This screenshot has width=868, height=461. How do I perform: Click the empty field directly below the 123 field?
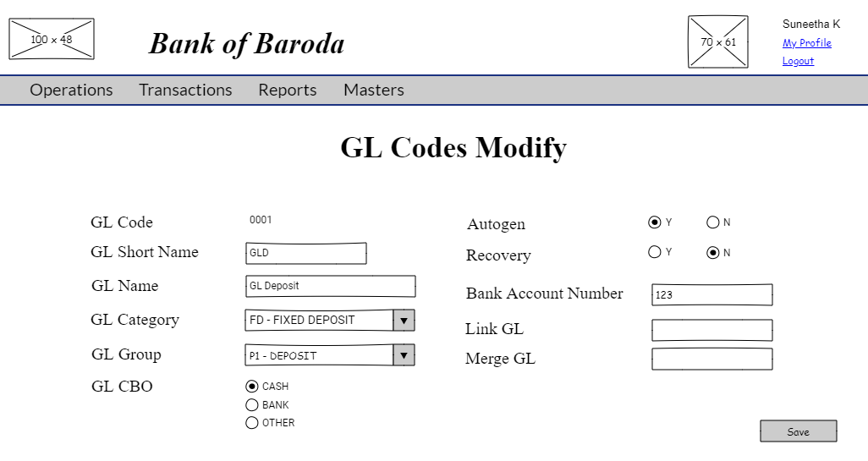pos(711,330)
